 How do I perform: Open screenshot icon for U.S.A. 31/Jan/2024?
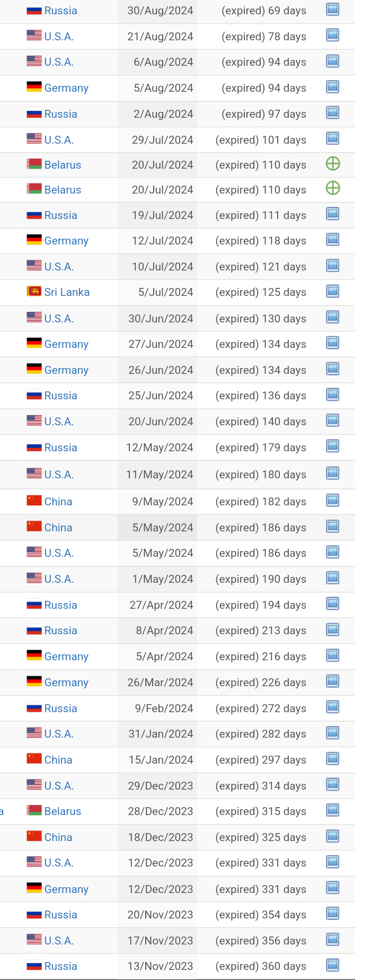(x=332, y=733)
